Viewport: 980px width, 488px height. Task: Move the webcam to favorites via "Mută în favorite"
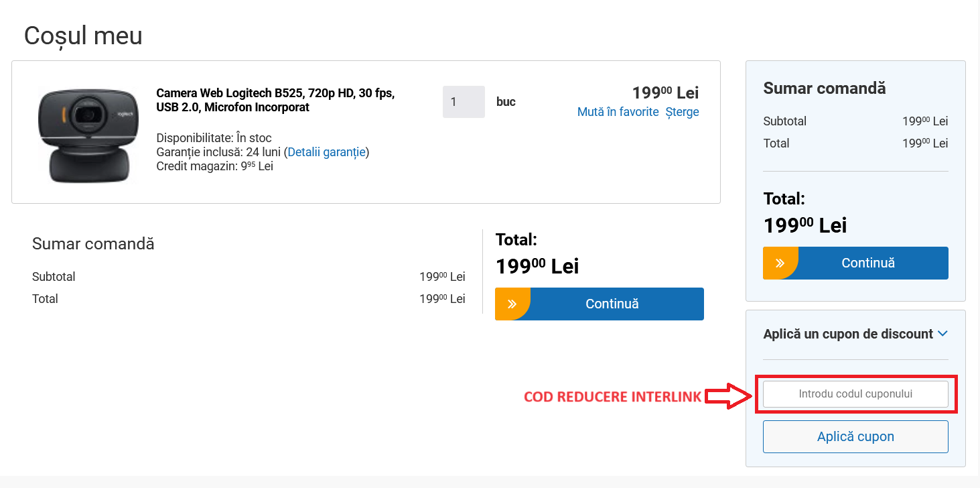coord(618,112)
